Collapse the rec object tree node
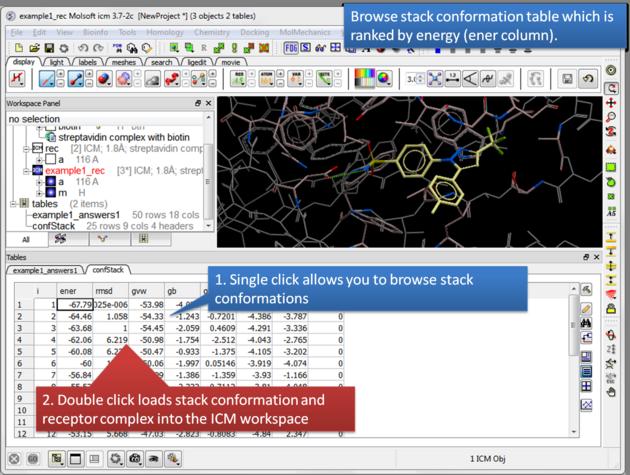This screenshot has height=475, width=630. pos(24,148)
